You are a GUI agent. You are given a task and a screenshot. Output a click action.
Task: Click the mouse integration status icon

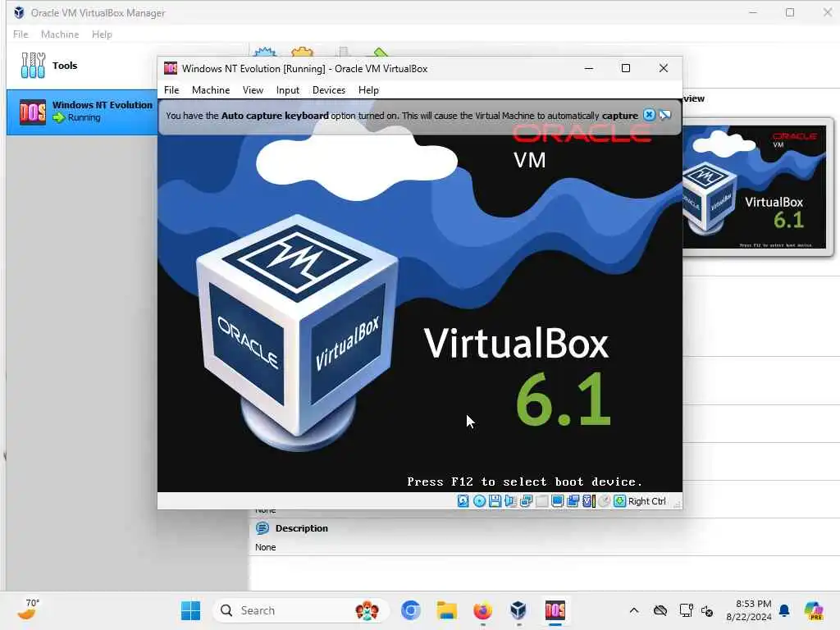click(x=604, y=501)
